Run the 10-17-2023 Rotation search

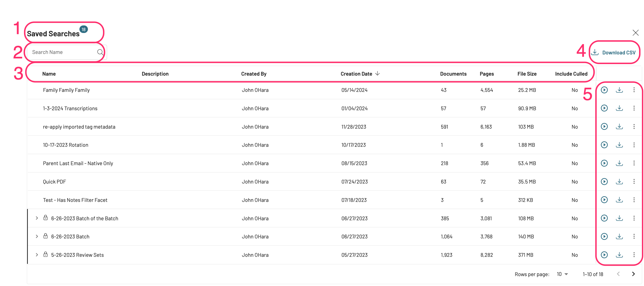(x=604, y=145)
